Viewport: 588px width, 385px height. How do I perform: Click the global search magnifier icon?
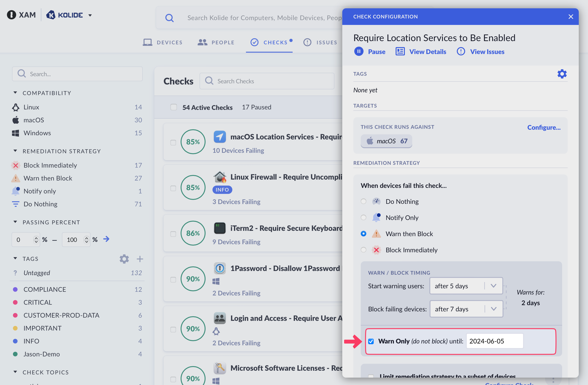click(x=169, y=18)
